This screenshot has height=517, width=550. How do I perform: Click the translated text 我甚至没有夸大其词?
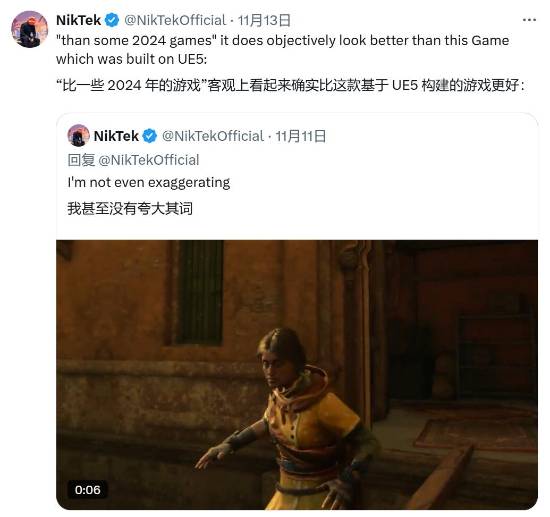point(130,208)
